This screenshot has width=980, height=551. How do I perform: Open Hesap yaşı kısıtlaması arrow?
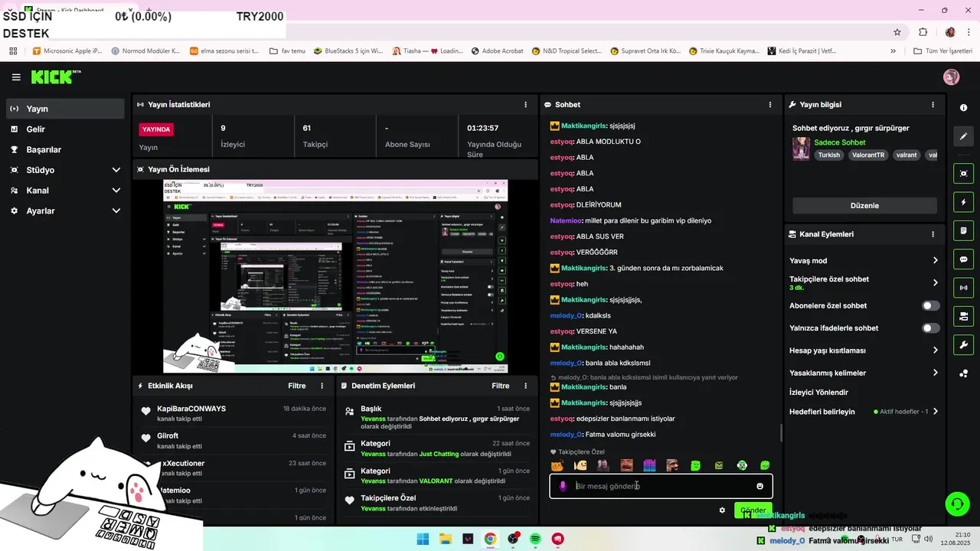pos(935,350)
